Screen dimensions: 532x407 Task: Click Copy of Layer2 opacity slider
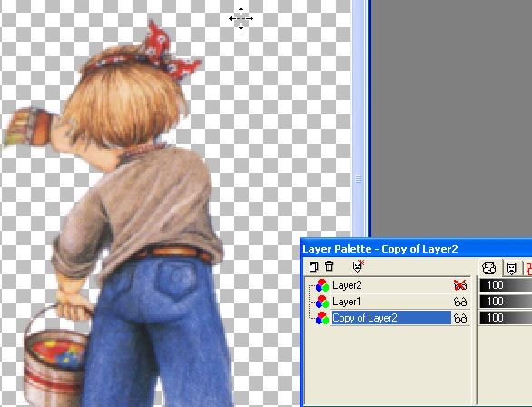506,318
